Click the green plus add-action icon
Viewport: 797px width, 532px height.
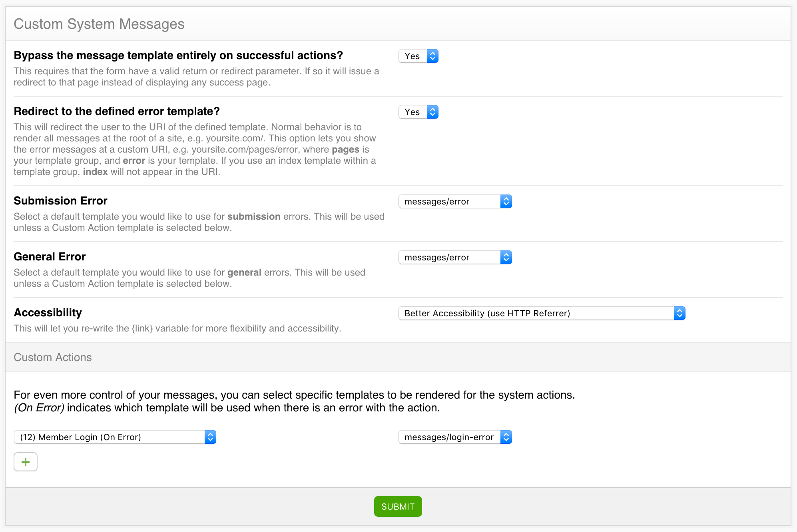pyautogui.click(x=26, y=462)
